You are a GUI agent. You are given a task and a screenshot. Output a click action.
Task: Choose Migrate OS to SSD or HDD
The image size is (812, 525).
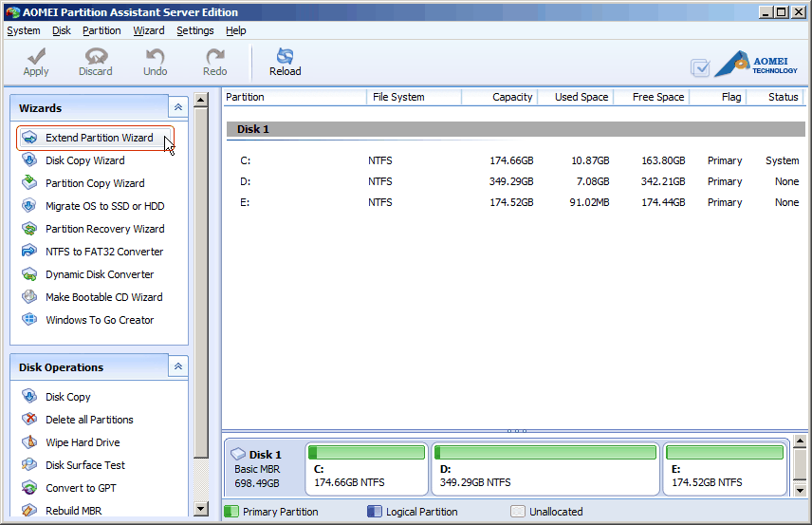click(x=104, y=206)
